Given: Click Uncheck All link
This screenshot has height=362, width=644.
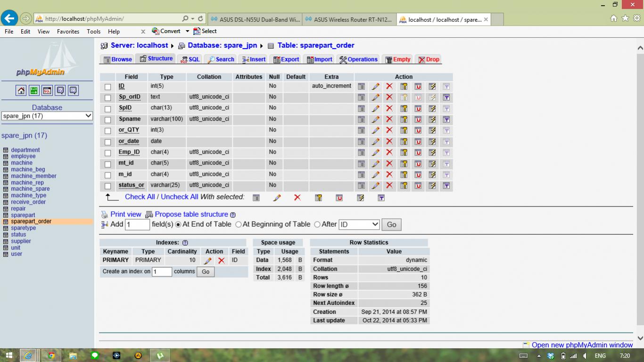Looking at the screenshot, I should [x=180, y=197].
